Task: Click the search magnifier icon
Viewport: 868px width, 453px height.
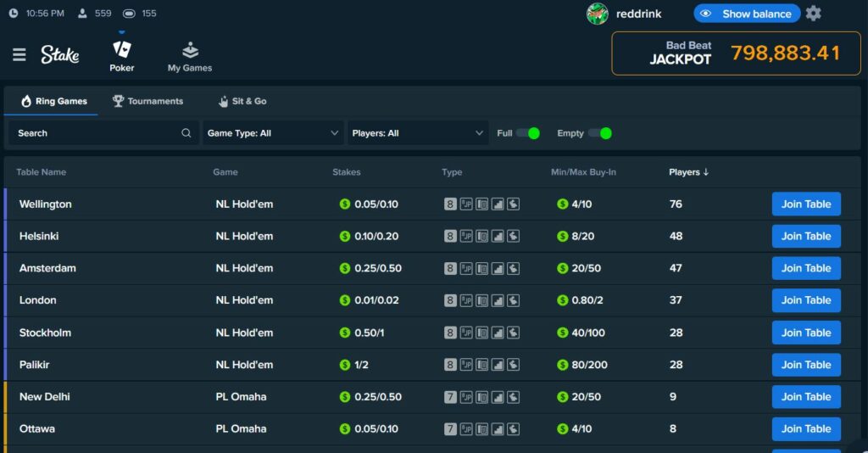Action: click(186, 133)
